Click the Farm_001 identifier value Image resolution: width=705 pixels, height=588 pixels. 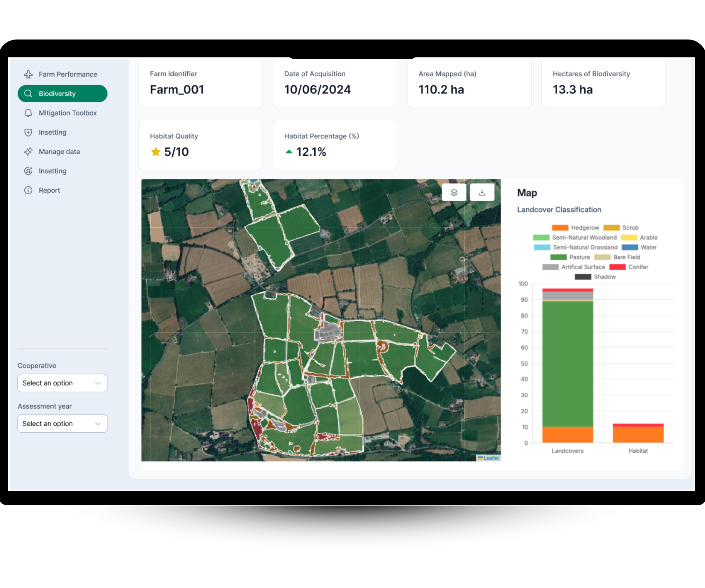177,90
